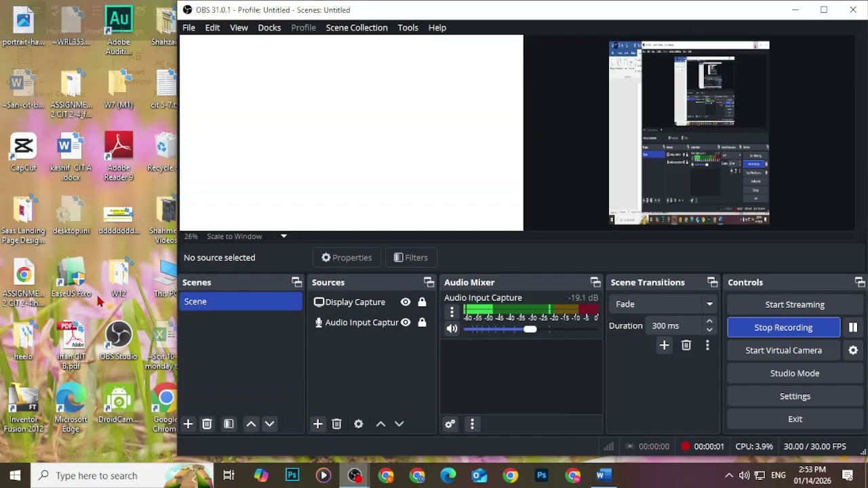Toggle Display Capture lock
The image size is (868, 488).
(422, 302)
